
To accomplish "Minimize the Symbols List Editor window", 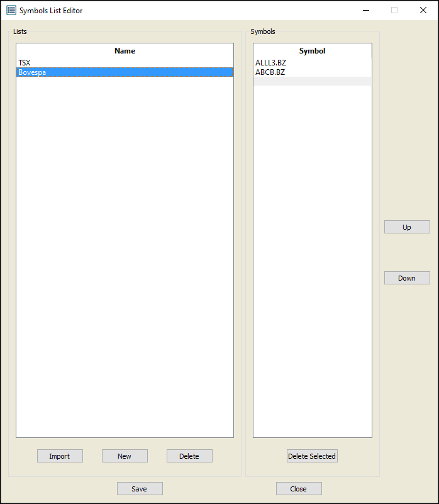I will click(365, 10).
